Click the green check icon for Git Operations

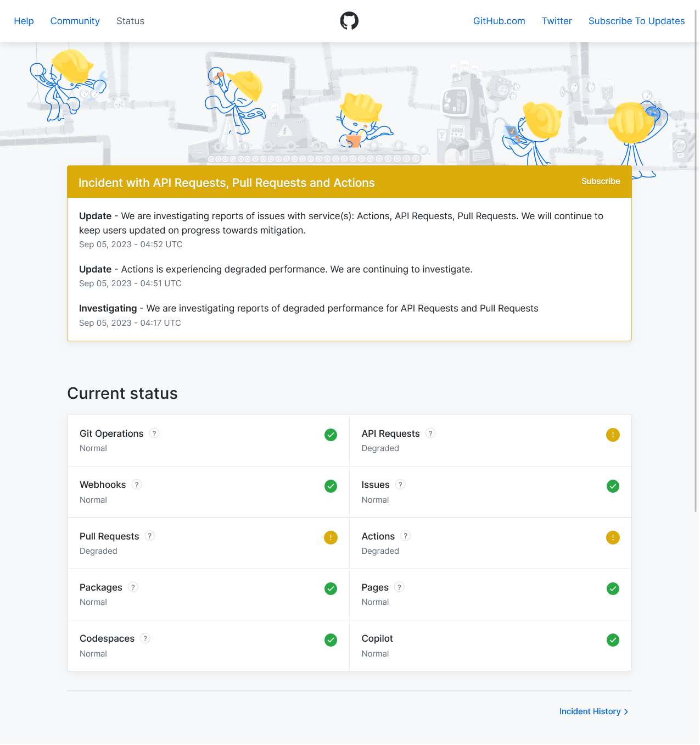(331, 435)
